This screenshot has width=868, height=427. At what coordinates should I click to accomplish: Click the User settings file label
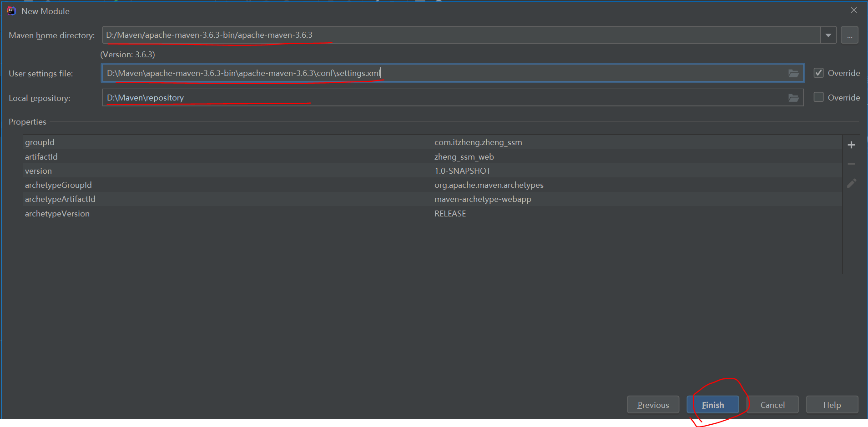pyautogui.click(x=41, y=74)
